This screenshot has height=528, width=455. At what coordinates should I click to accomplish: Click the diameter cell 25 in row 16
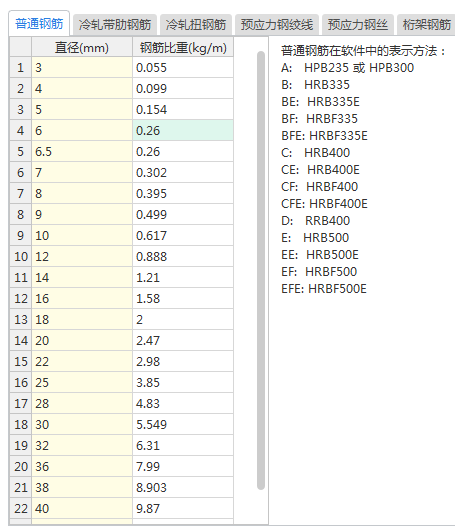coord(82,383)
